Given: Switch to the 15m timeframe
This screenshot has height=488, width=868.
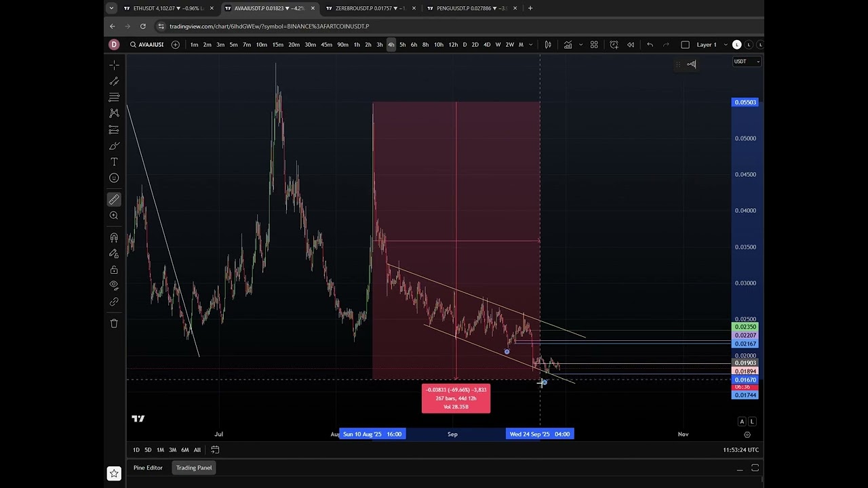Looking at the screenshot, I should tap(277, 45).
